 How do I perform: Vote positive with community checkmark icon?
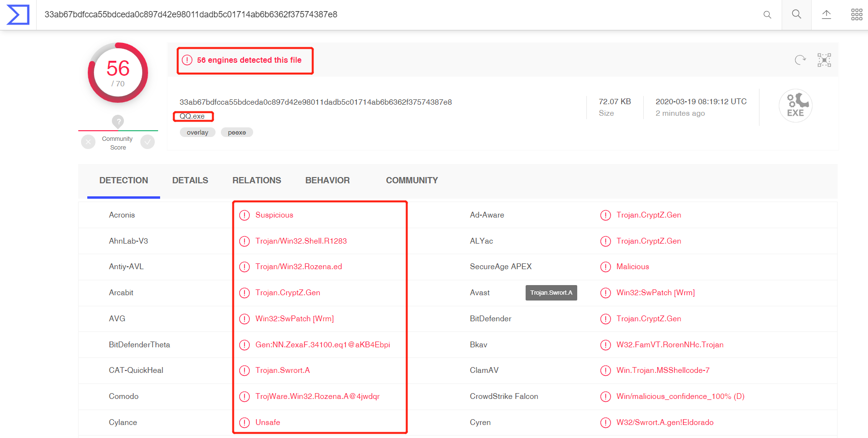[148, 142]
